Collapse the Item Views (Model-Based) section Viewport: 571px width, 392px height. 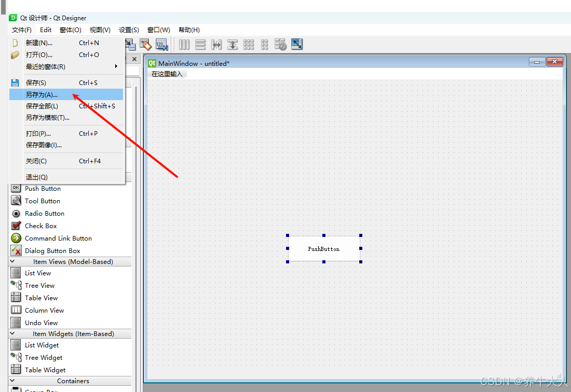pos(12,261)
